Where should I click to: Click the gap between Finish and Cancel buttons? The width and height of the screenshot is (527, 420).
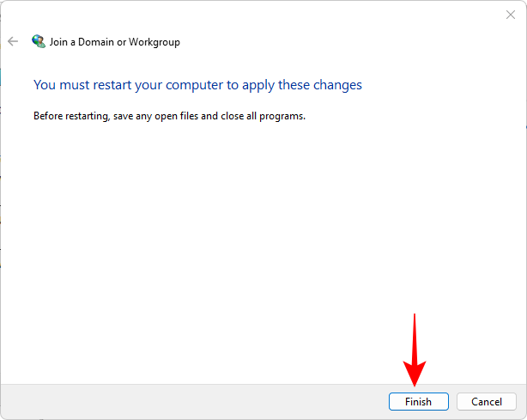(x=452, y=401)
